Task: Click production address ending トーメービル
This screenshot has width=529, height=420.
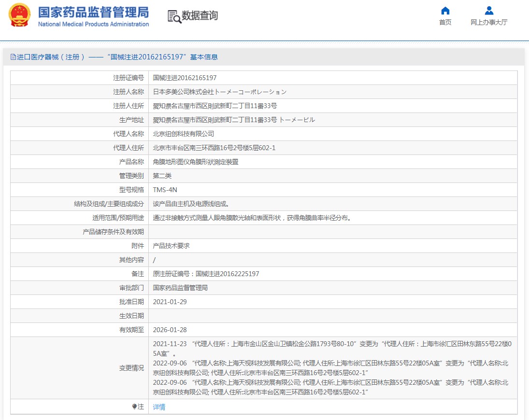Action: click(x=234, y=120)
